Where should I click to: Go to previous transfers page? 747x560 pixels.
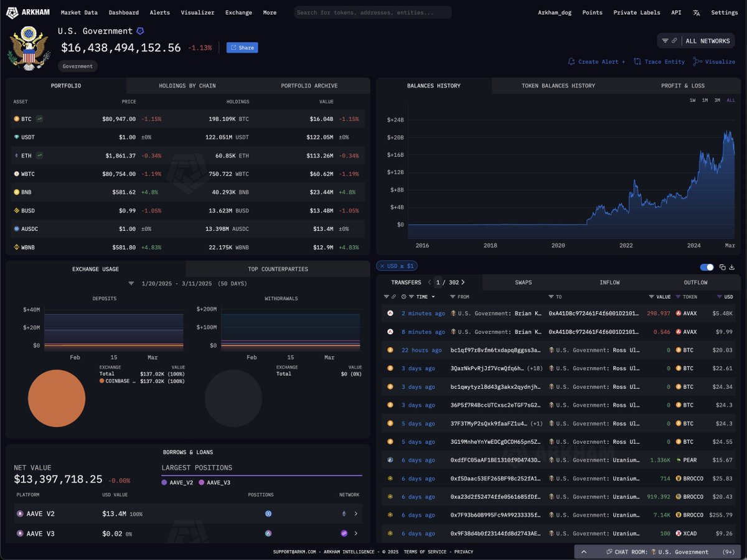430,282
